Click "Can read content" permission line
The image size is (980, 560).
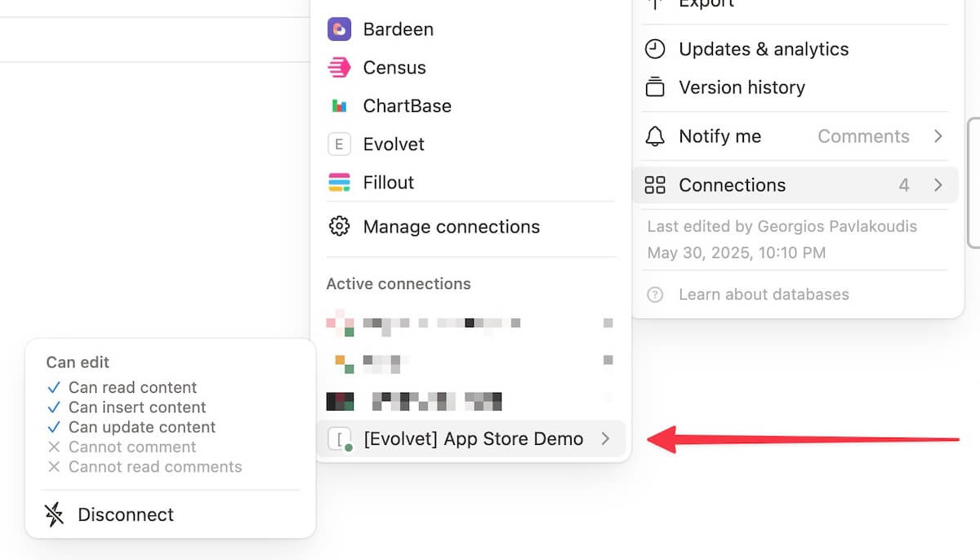pos(132,388)
